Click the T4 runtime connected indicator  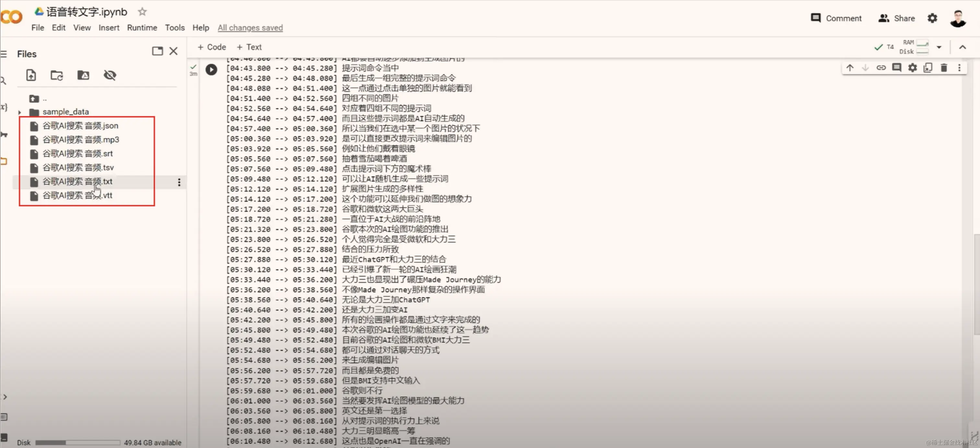[884, 47]
